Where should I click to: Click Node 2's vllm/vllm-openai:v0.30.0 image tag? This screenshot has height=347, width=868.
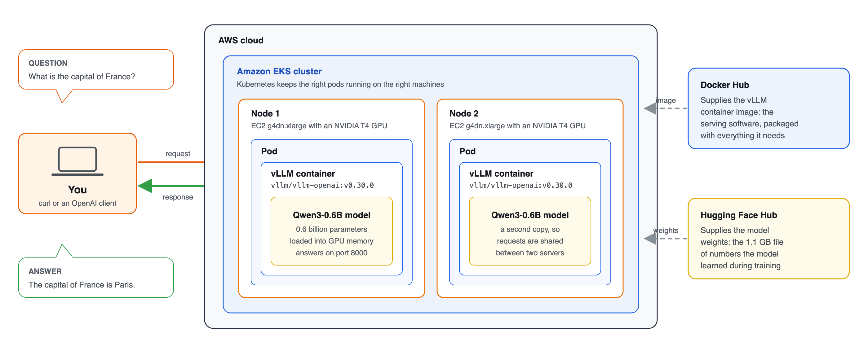point(521,185)
